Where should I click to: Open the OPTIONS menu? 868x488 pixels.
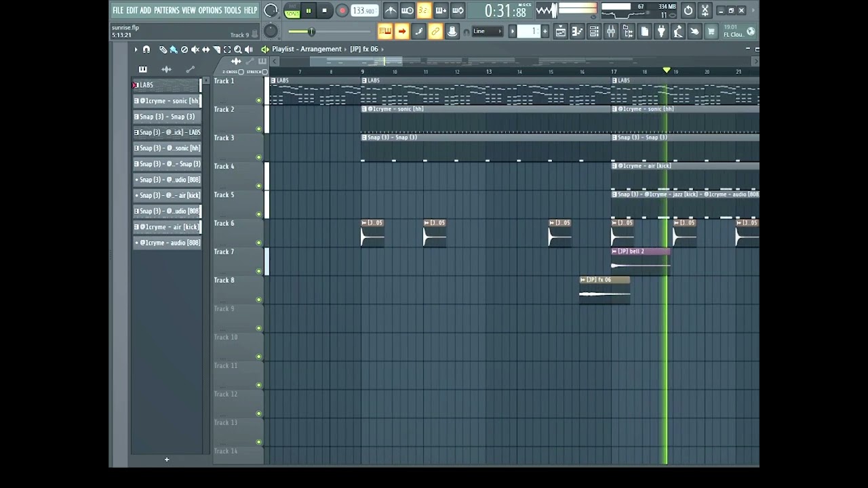(210, 10)
